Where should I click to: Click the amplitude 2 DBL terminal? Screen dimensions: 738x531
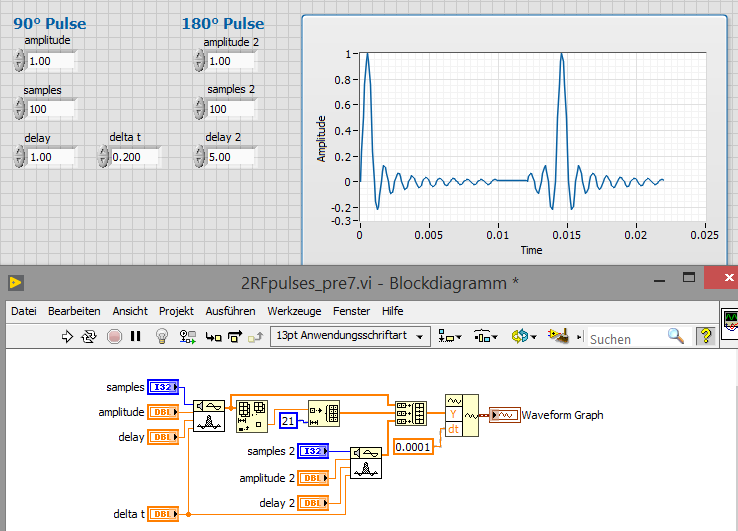tap(313, 478)
